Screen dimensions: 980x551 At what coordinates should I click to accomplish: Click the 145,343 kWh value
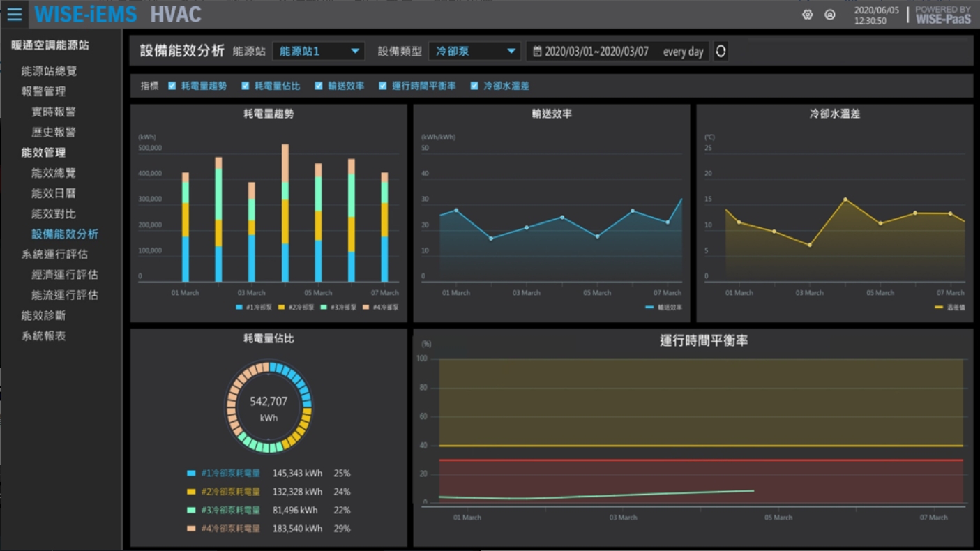click(x=297, y=473)
